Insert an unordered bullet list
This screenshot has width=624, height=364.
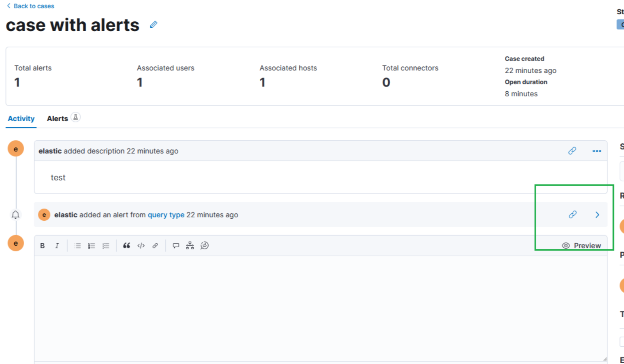[77, 246]
